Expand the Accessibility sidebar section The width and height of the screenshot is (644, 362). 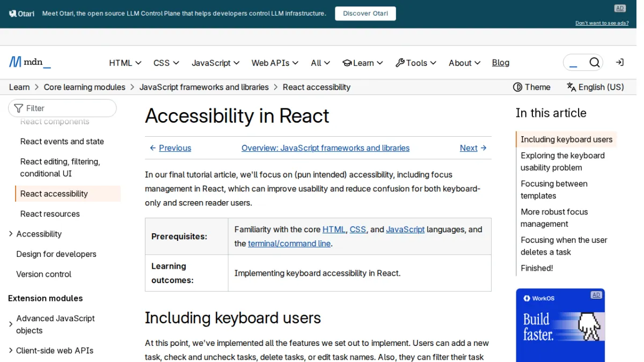[x=39, y=234]
